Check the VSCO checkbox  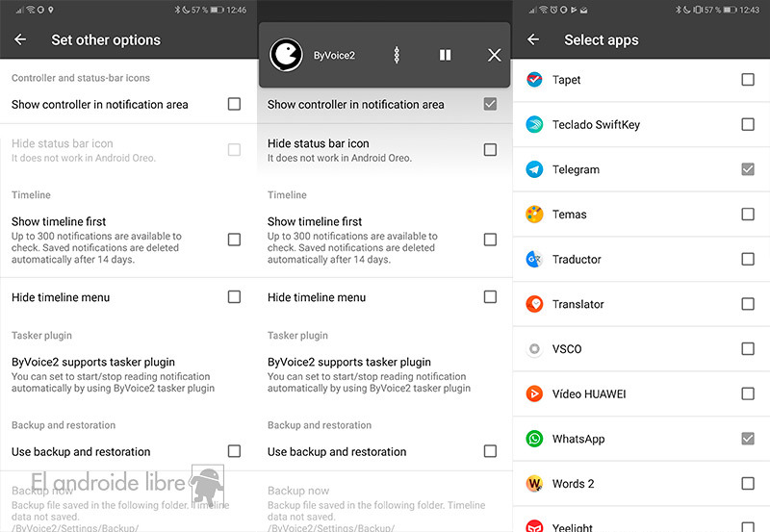coord(748,349)
